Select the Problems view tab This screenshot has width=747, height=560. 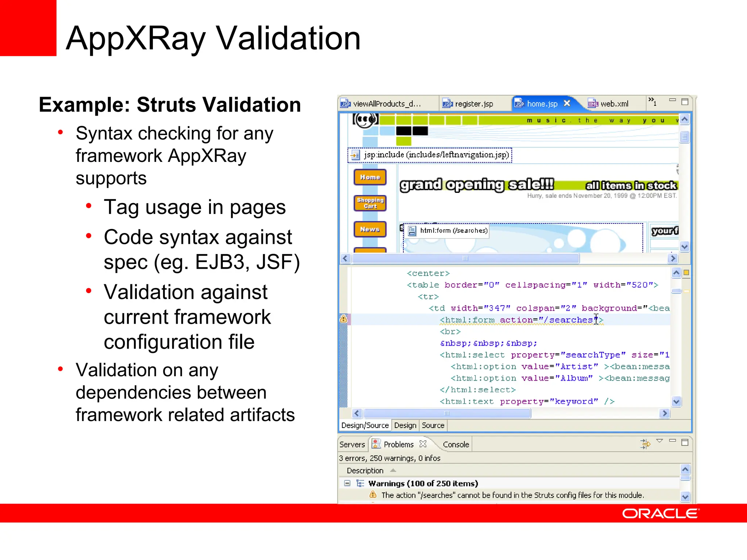point(399,444)
